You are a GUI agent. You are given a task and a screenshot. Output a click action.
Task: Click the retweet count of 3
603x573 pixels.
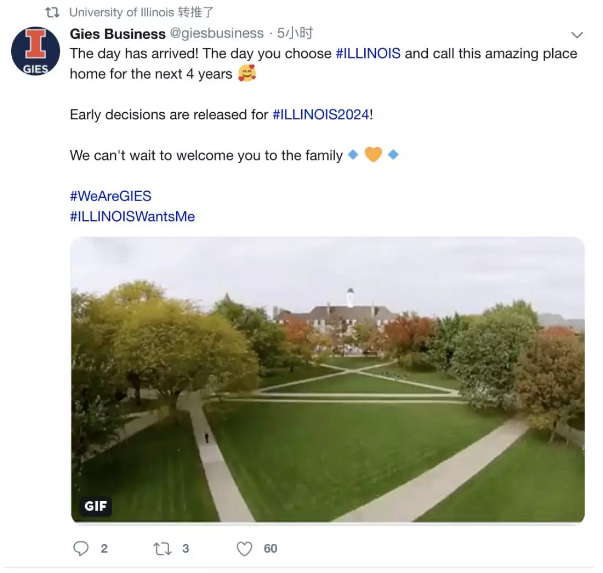(x=186, y=548)
